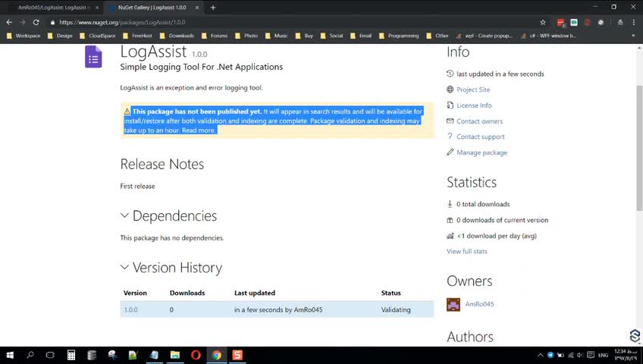Click the 'in a few seconds by AmRo045' cell
Screen dimensions: 643x364
tap(278, 310)
